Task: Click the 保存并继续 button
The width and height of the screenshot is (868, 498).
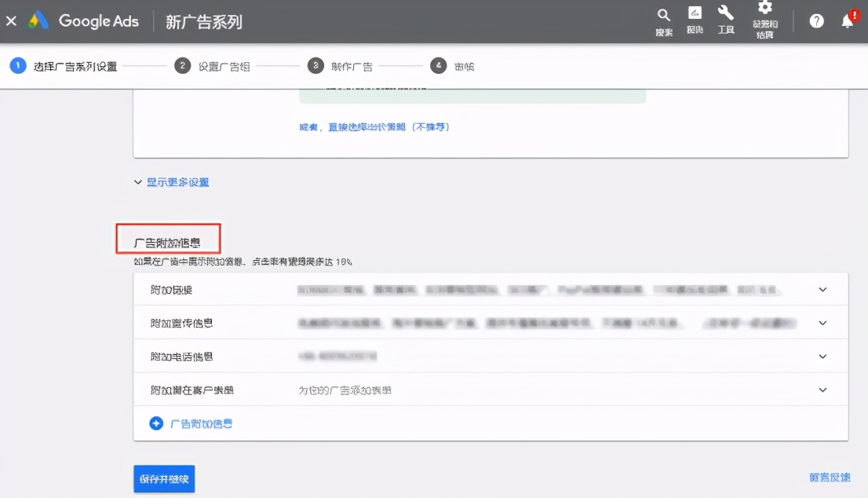Action: pos(163,478)
